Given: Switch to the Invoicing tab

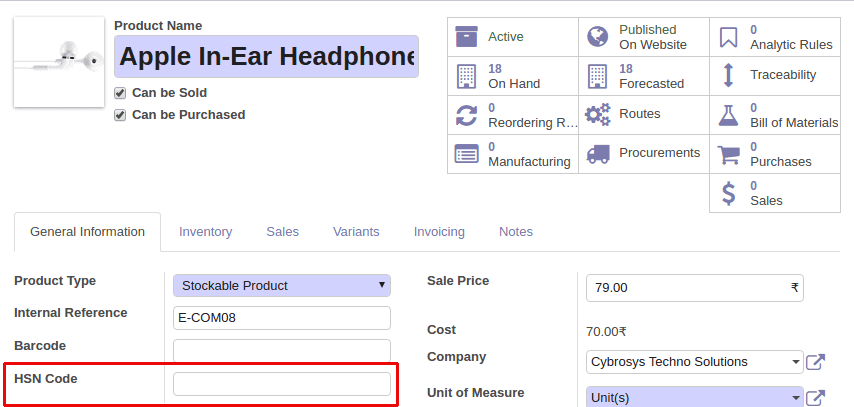Looking at the screenshot, I should [x=439, y=232].
